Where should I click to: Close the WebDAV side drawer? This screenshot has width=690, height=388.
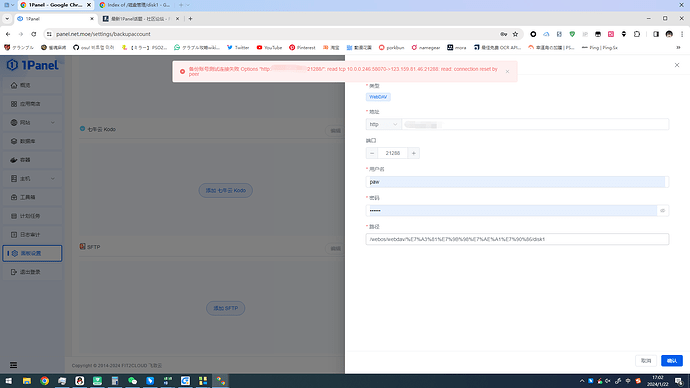click(x=677, y=65)
